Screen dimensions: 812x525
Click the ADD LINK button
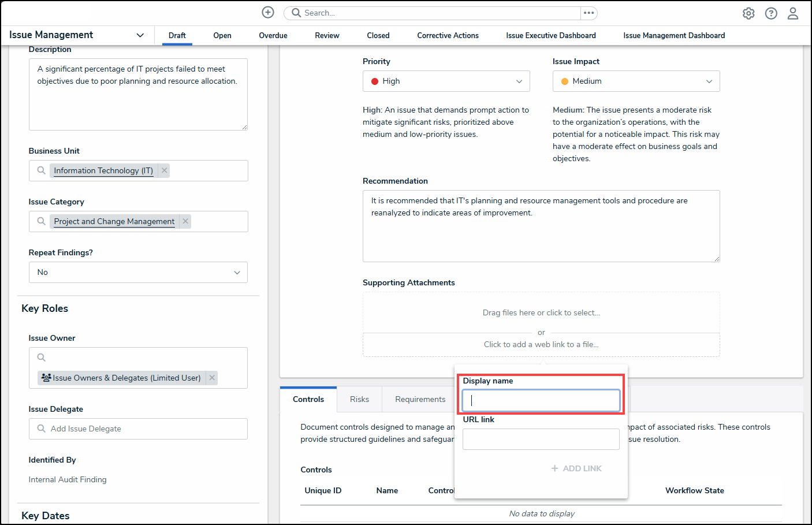coord(576,468)
